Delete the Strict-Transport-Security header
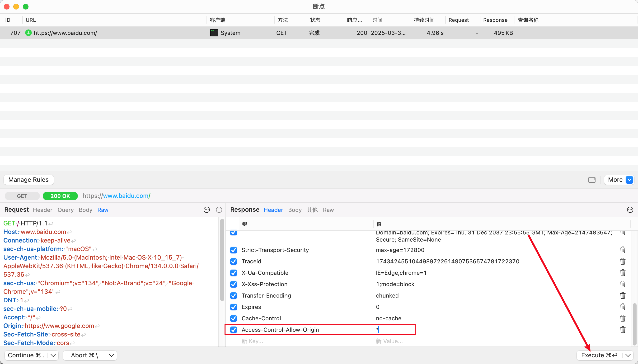Viewport: 638px width, 364px height. click(623, 250)
